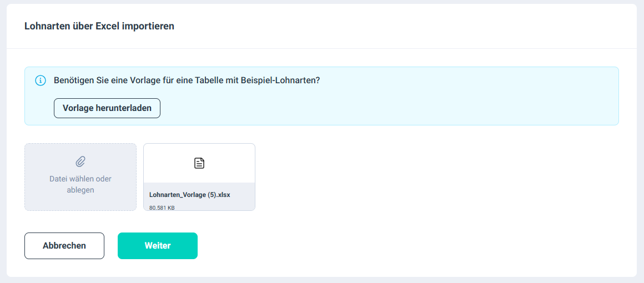Click the document icon of the uploaded file
644x283 pixels.
[199, 163]
